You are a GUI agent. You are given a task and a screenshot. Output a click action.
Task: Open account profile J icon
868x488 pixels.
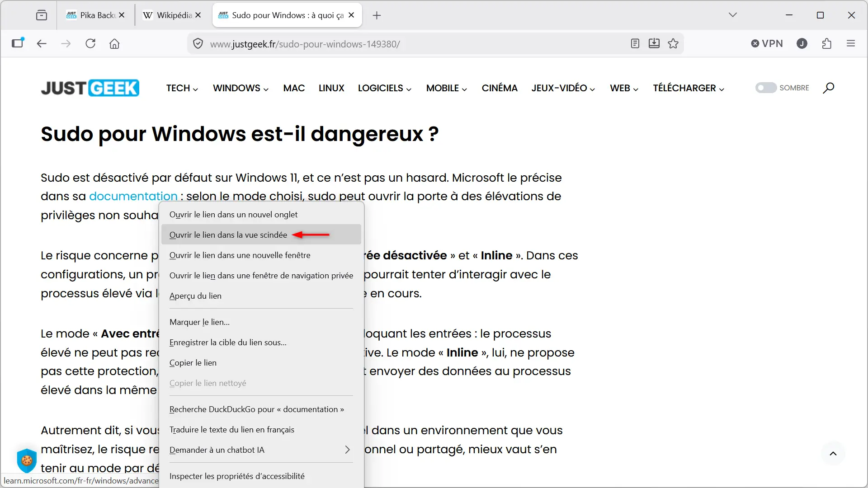click(802, 43)
